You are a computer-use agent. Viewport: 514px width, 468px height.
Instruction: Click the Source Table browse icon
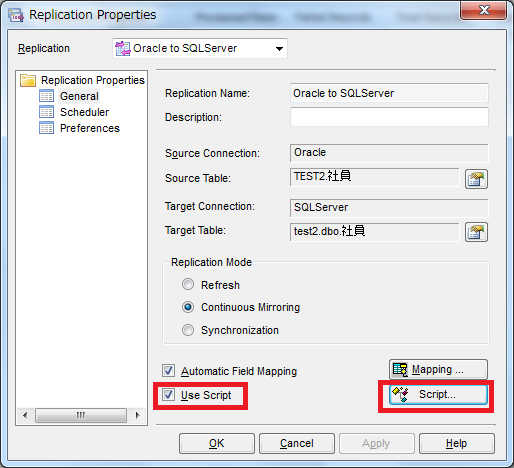pos(476,179)
